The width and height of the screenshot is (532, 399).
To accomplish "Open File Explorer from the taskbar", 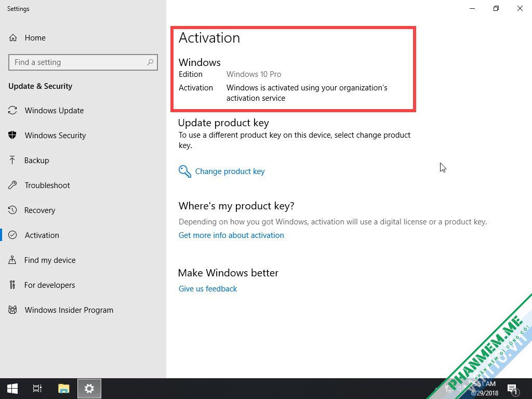I will click(x=64, y=389).
